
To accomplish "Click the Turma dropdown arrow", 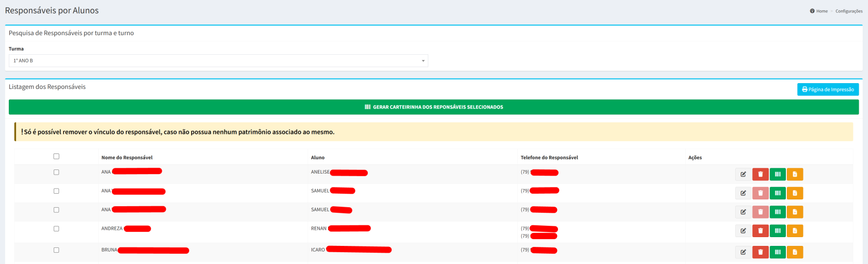I will tap(423, 61).
